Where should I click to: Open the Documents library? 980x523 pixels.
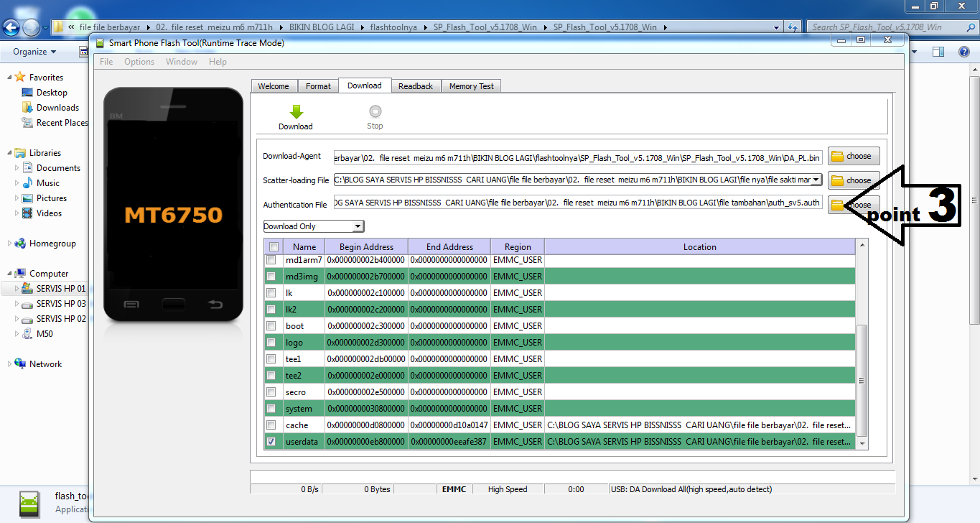pos(58,168)
